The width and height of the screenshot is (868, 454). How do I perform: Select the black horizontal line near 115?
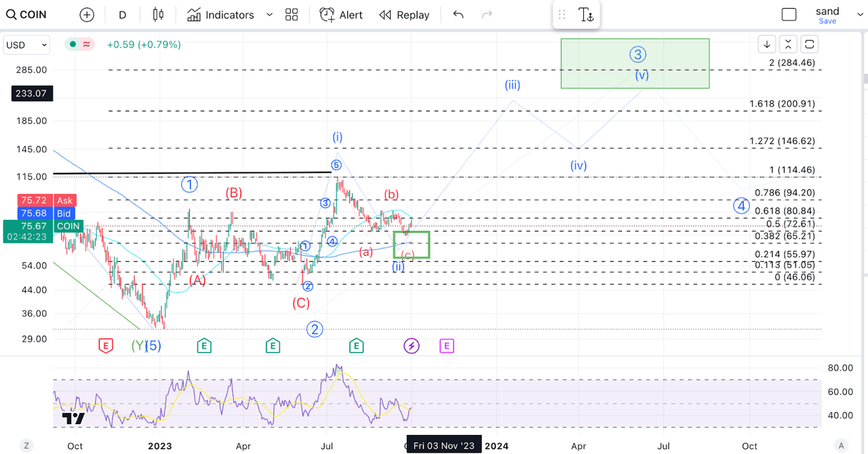click(x=192, y=174)
